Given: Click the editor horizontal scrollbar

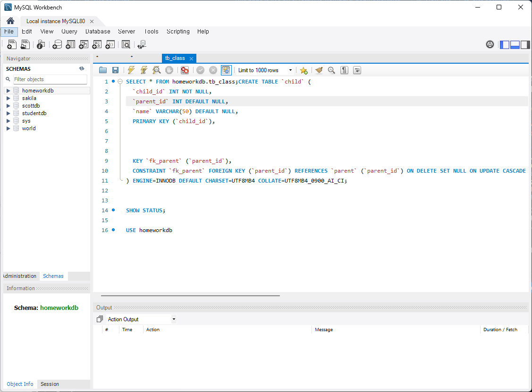Looking at the screenshot, I should coord(190,296).
